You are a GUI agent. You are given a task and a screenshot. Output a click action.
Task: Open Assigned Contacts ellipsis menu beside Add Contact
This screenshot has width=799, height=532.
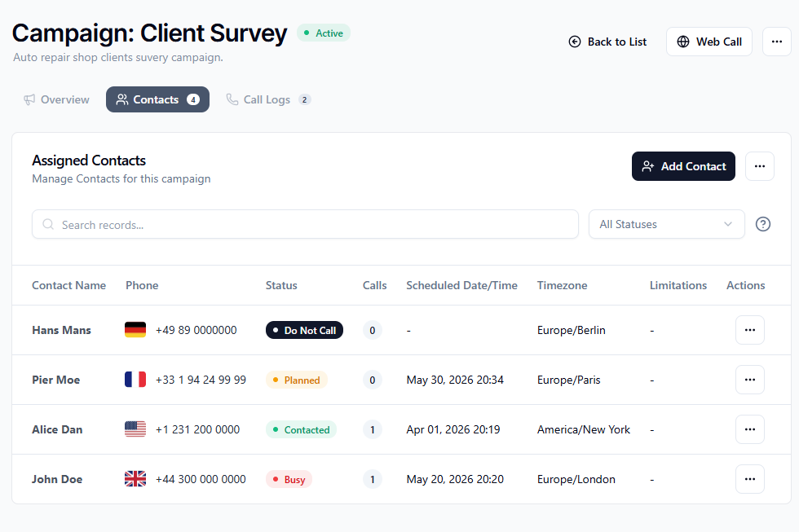click(x=760, y=166)
